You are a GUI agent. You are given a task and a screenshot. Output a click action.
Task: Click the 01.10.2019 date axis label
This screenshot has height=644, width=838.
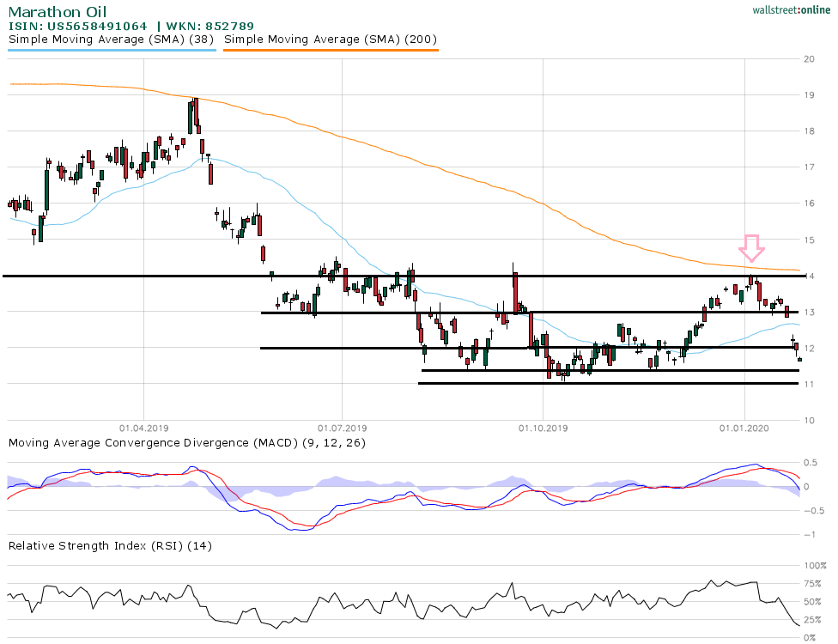(x=543, y=427)
